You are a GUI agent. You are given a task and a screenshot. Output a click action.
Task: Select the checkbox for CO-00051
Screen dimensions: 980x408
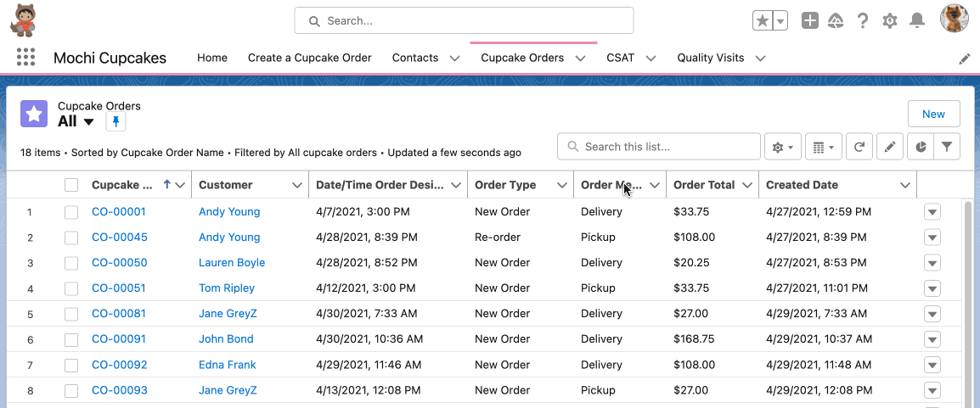click(71, 288)
